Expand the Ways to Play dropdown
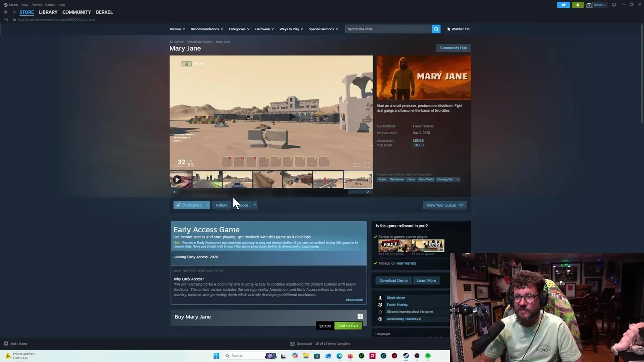Screen dimensions: 644x362 pyautogui.click(x=291, y=29)
